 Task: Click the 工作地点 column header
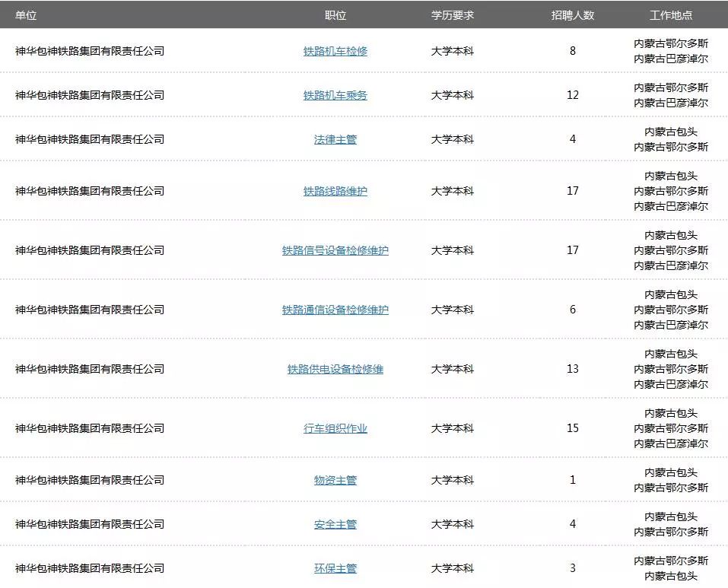(x=671, y=15)
